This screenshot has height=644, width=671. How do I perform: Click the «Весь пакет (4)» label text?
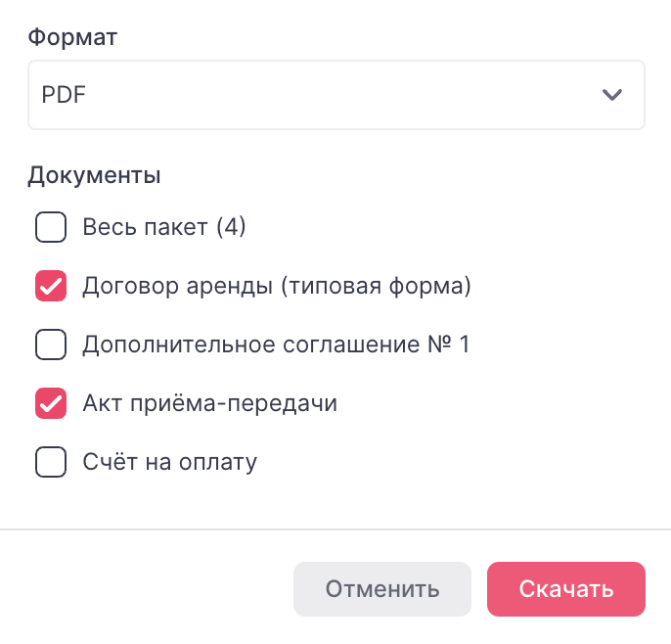tap(147, 228)
